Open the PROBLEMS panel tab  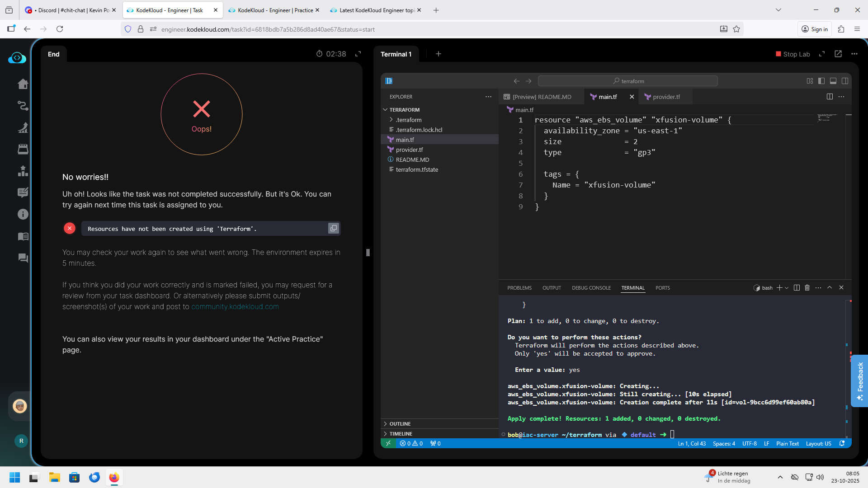pyautogui.click(x=519, y=288)
